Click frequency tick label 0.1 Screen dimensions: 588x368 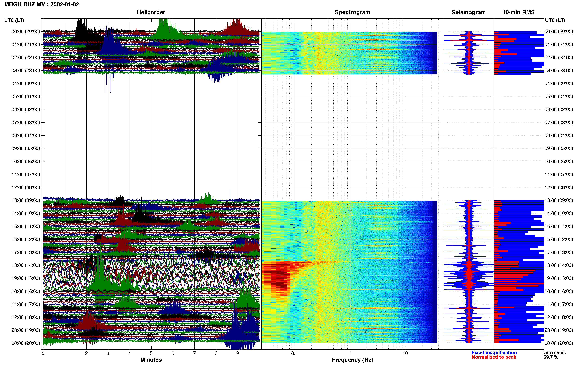(295, 353)
